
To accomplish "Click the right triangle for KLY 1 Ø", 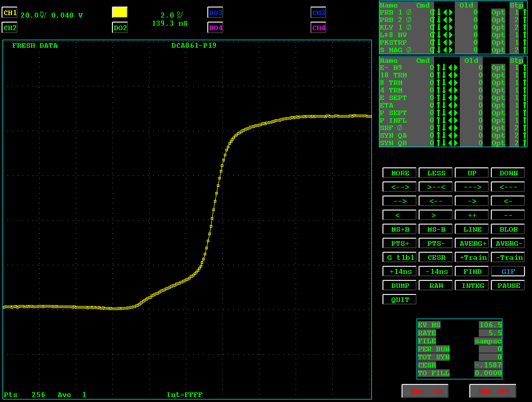I will [x=451, y=27].
